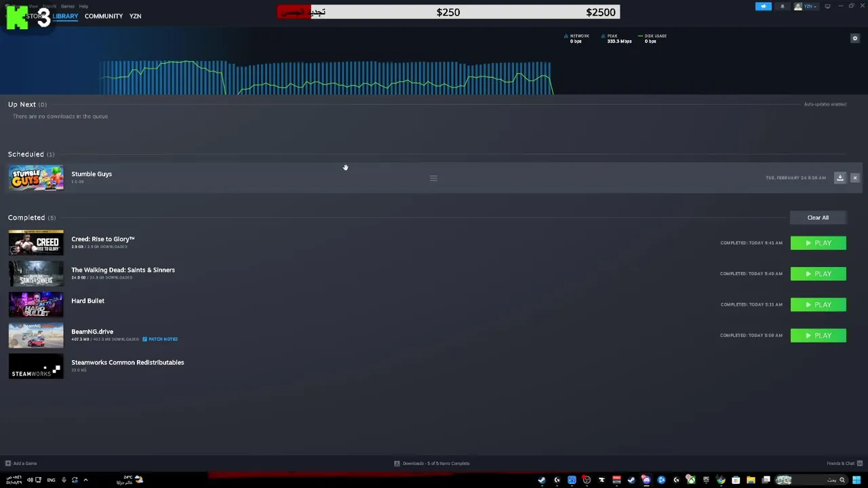Open the Steam announcements megaphone button

point(763,6)
